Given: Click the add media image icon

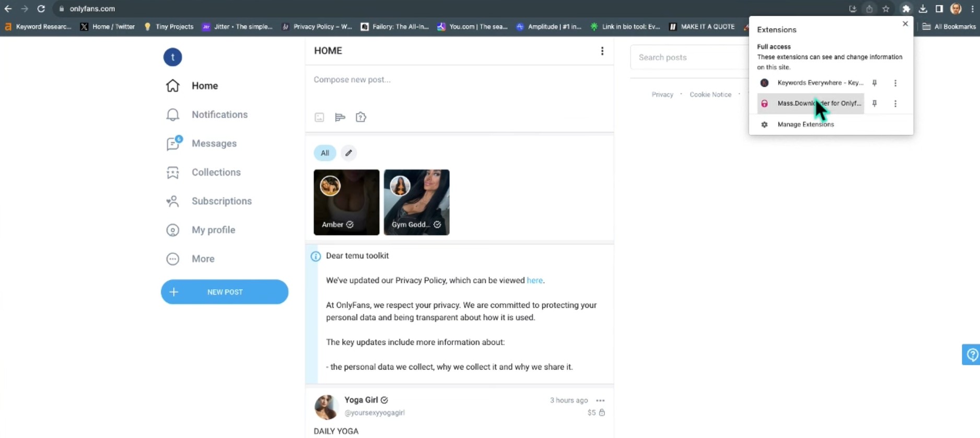Looking at the screenshot, I should (x=319, y=117).
